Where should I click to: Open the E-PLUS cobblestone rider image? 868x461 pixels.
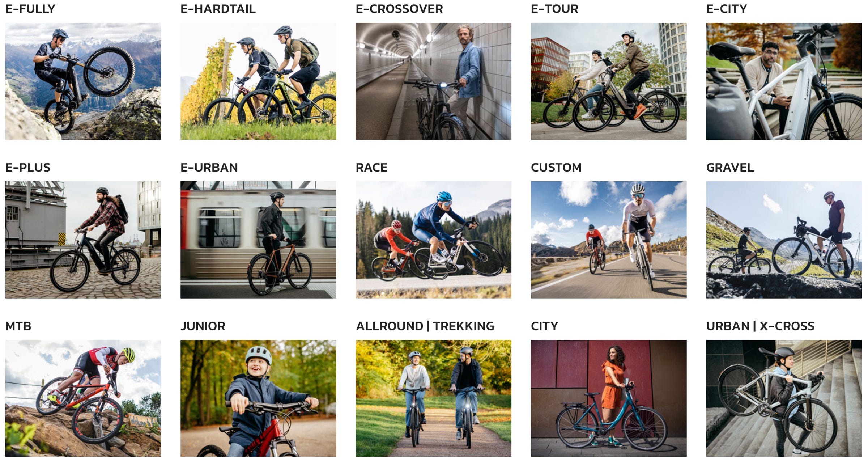83,240
